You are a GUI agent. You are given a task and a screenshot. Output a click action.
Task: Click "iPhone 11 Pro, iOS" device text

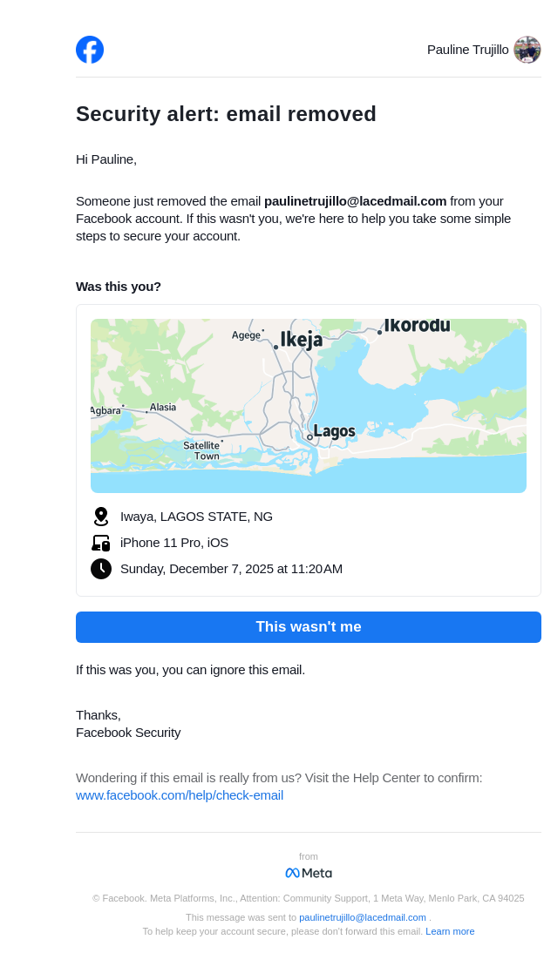click(174, 543)
